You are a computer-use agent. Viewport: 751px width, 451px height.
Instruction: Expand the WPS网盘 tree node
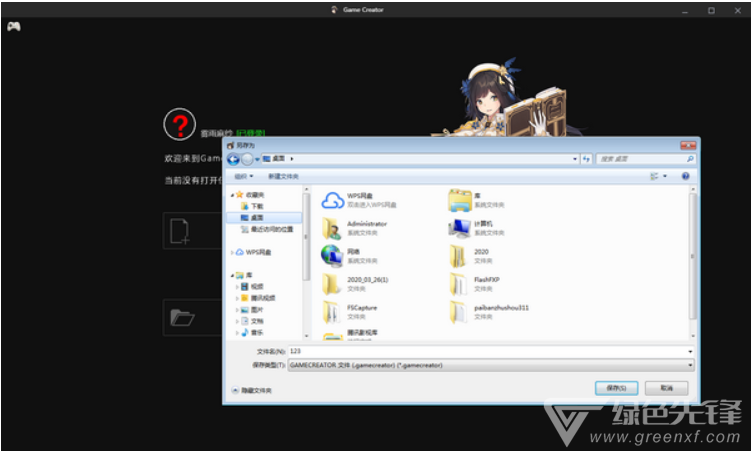[233, 252]
